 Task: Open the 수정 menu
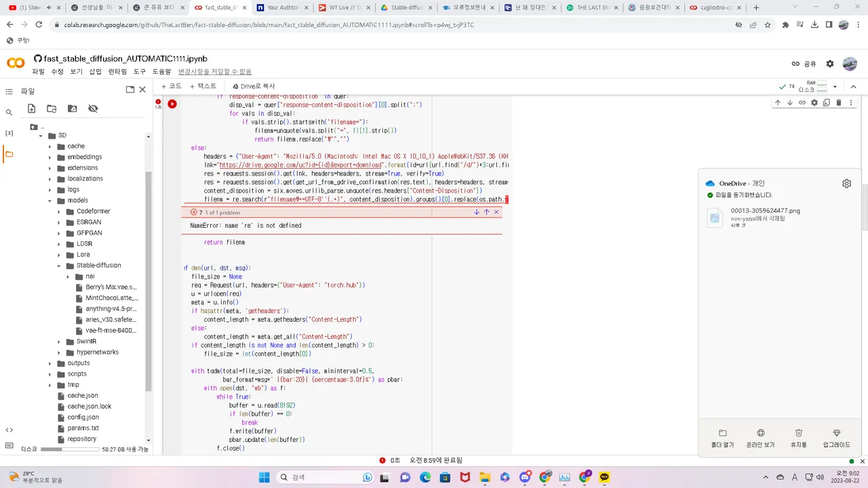57,72
